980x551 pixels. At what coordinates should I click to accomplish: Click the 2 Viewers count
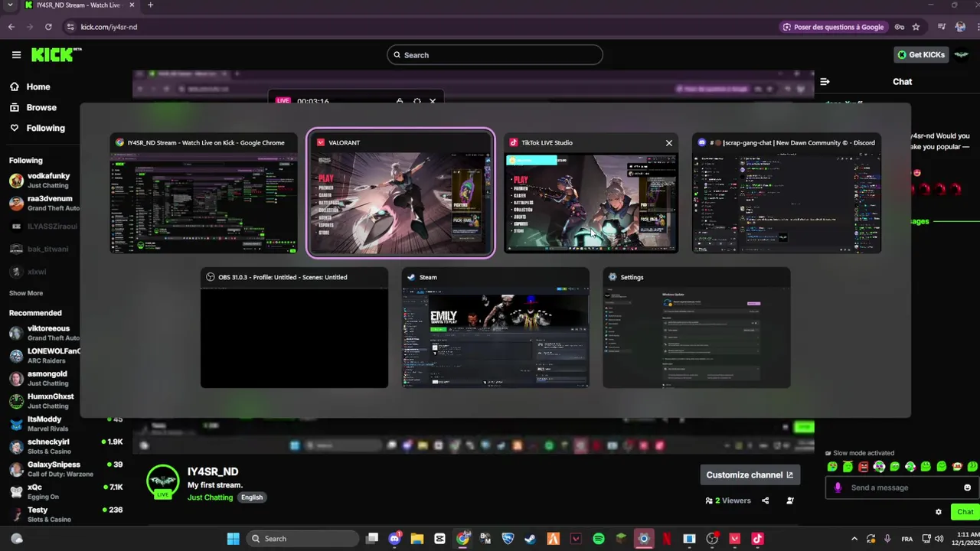tap(728, 500)
